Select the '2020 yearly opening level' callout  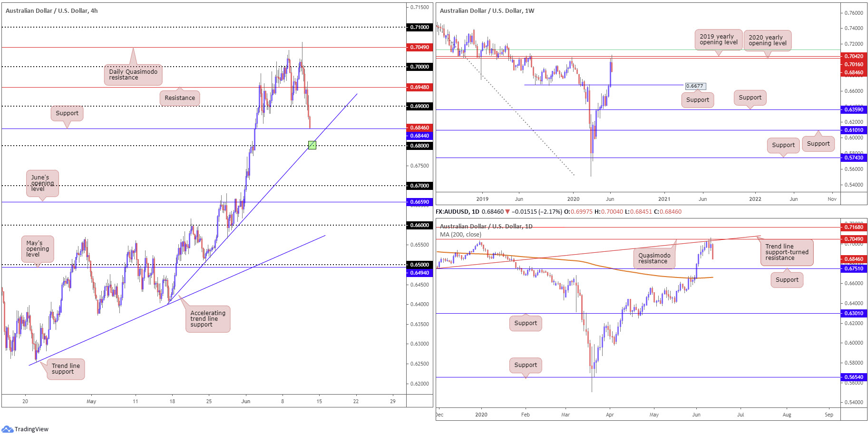(x=768, y=40)
